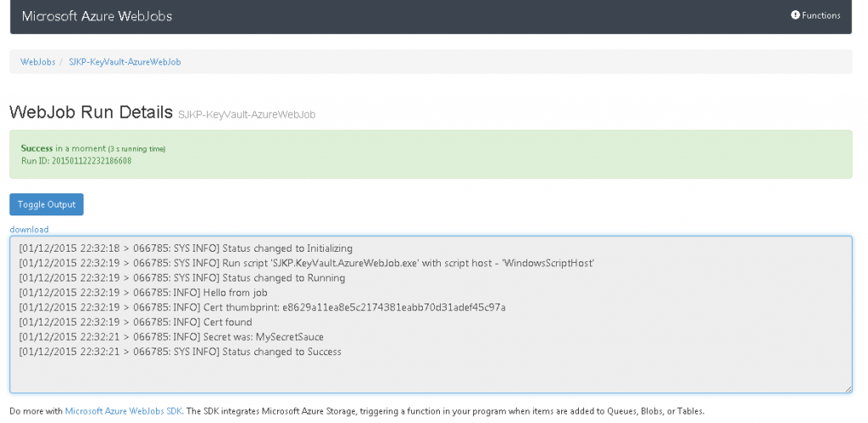The width and height of the screenshot is (868, 423).
Task: Grab the log text area resize handle
Action: tap(848, 389)
